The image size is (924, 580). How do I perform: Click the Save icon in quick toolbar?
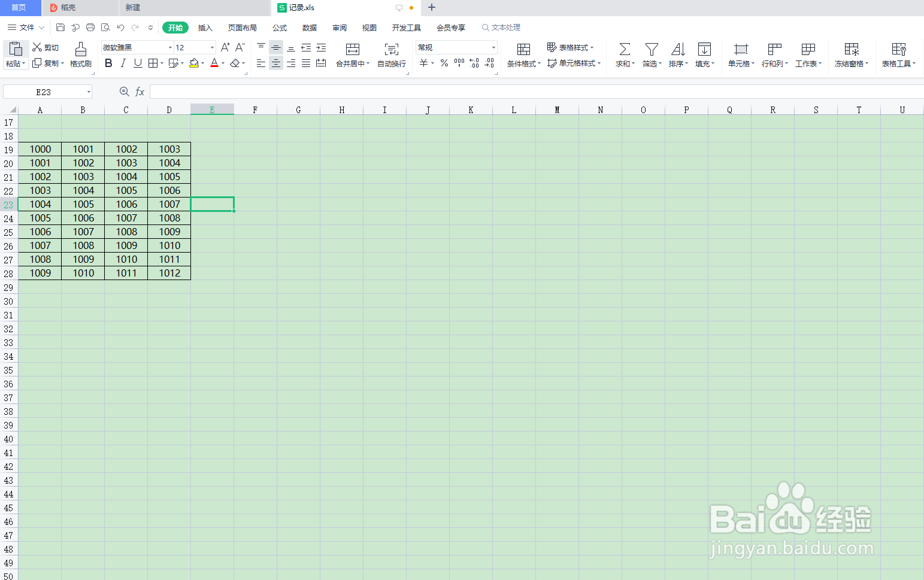60,28
